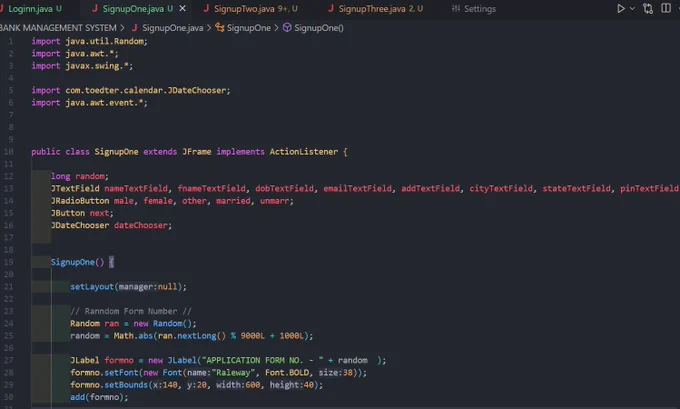
Task: Open the SignupThree.java tab
Action: click(x=376, y=9)
